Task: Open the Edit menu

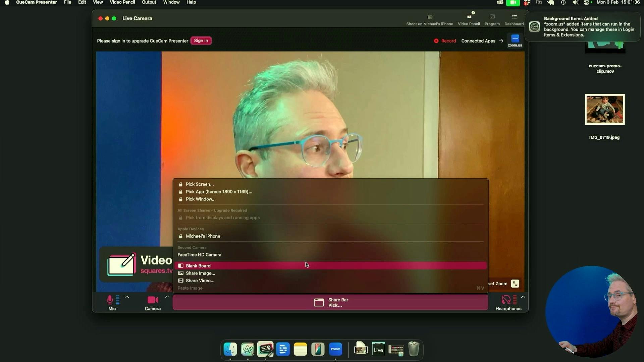Action: pos(82,2)
